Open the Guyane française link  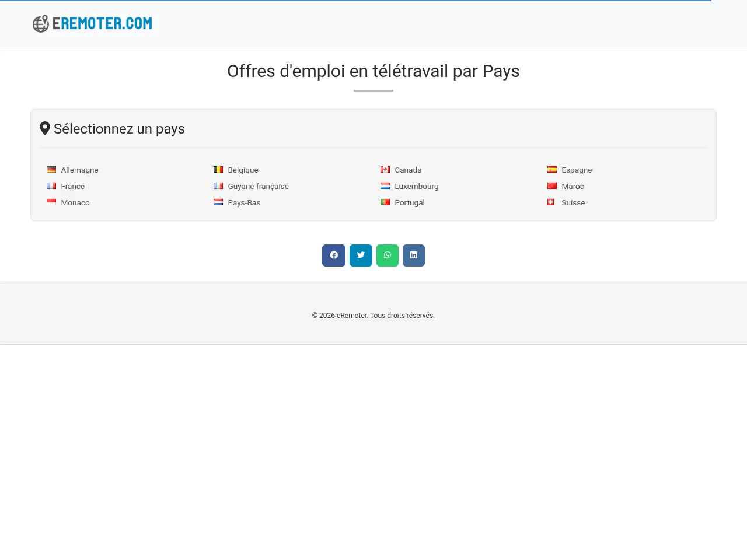coord(258,187)
